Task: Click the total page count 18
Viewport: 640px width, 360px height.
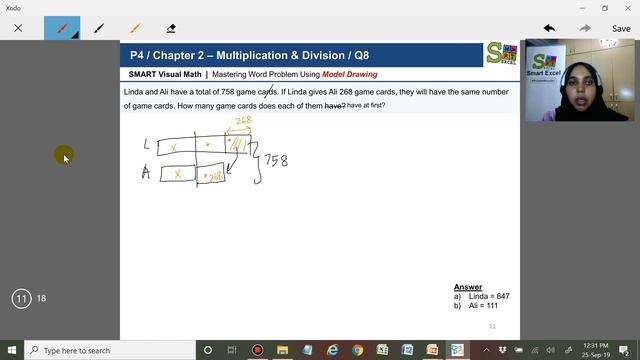Action: pos(41,298)
